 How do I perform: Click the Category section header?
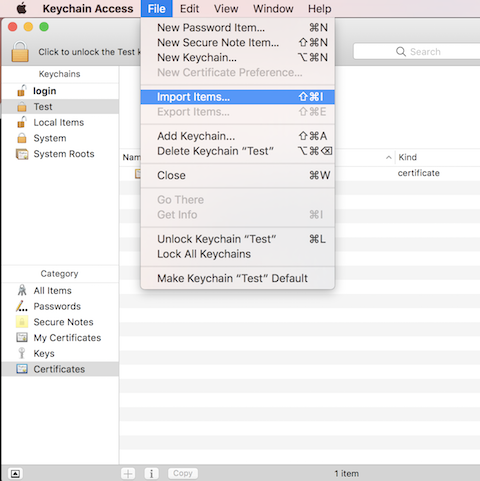[59, 274]
